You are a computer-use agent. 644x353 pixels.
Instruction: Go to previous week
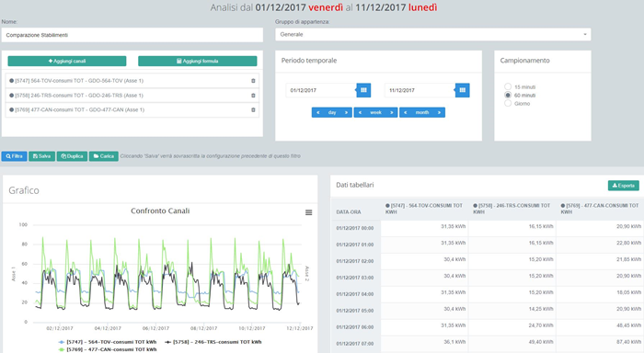[361, 112]
